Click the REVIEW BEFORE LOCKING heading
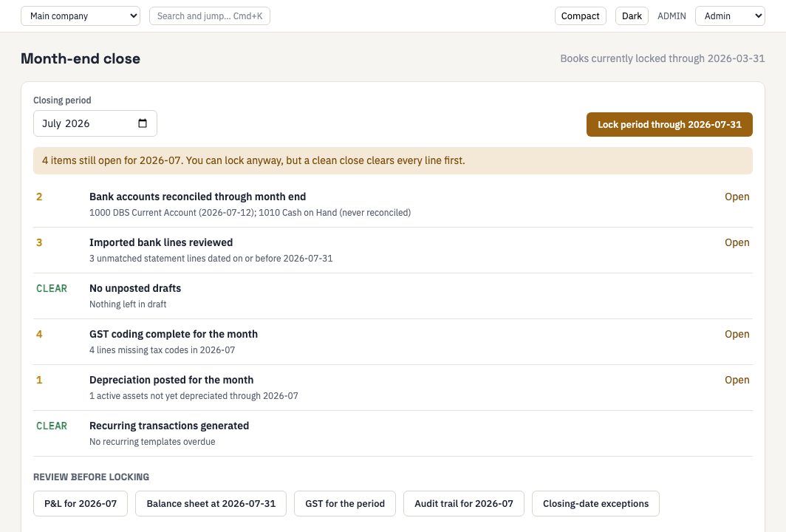The width and height of the screenshot is (786, 532). pos(92,477)
